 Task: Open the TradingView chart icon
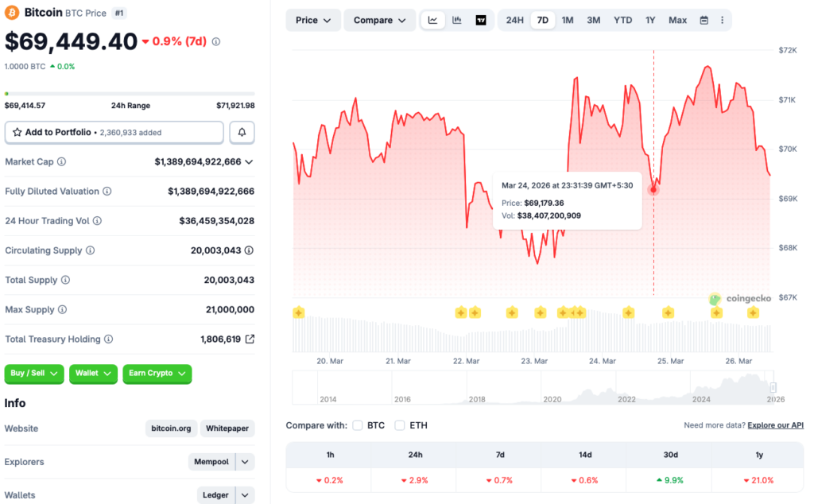point(481,20)
